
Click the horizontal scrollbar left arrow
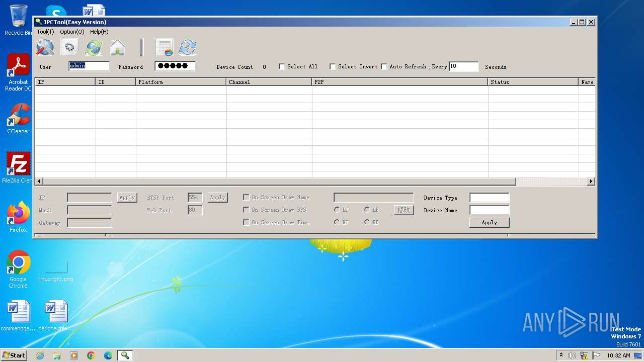click(x=39, y=182)
